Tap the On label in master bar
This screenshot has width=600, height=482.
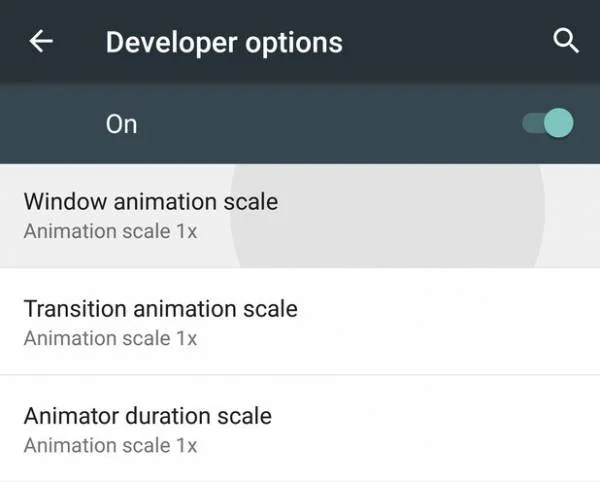pyautogui.click(x=121, y=124)
